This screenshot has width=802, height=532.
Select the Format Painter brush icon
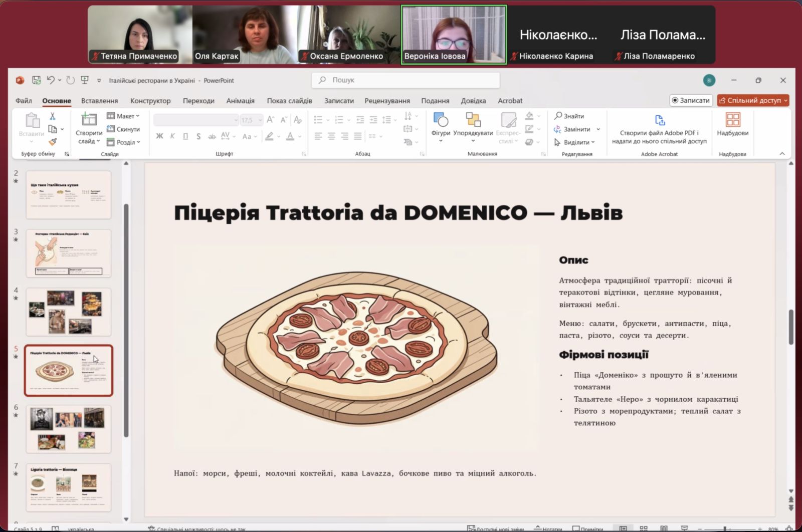click(x=53, y=142)
